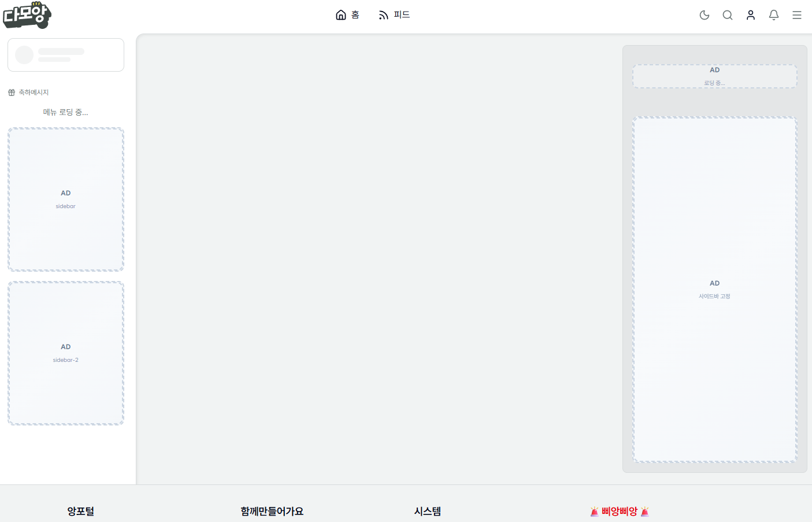Open the hamburger menu icon

coord(797,15)
